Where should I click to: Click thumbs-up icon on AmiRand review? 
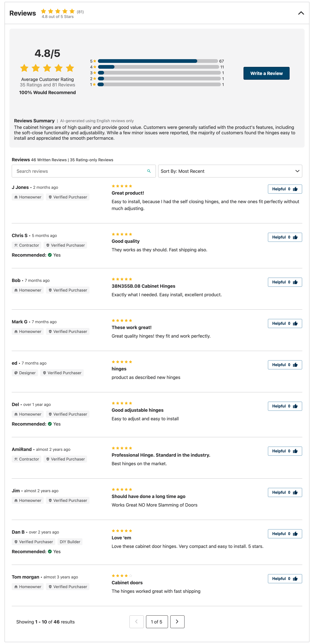click(x=295, y=451)
